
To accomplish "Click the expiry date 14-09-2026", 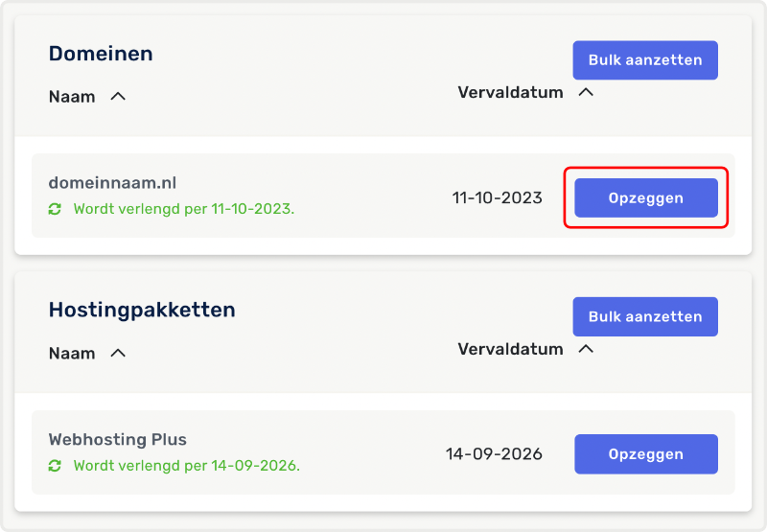I will tap(494, 454).
